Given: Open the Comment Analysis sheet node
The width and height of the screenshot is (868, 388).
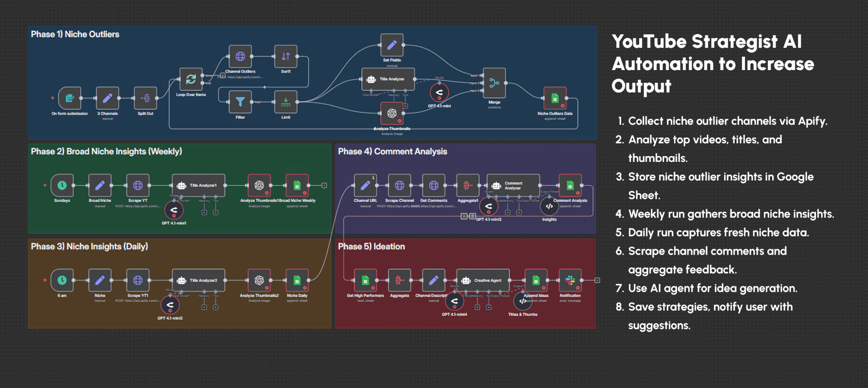Looking at the screenshot, I should [x=570, y=185].
